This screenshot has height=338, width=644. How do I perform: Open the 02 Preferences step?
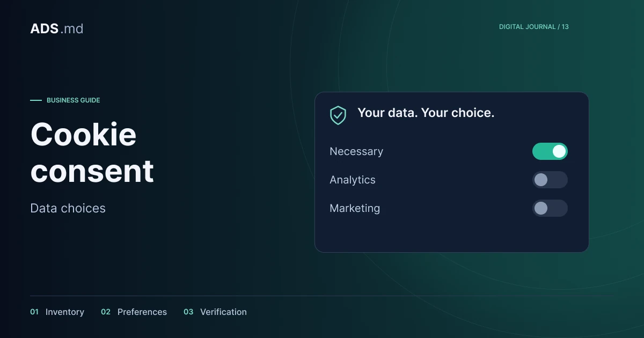click(x=134, y=312)
